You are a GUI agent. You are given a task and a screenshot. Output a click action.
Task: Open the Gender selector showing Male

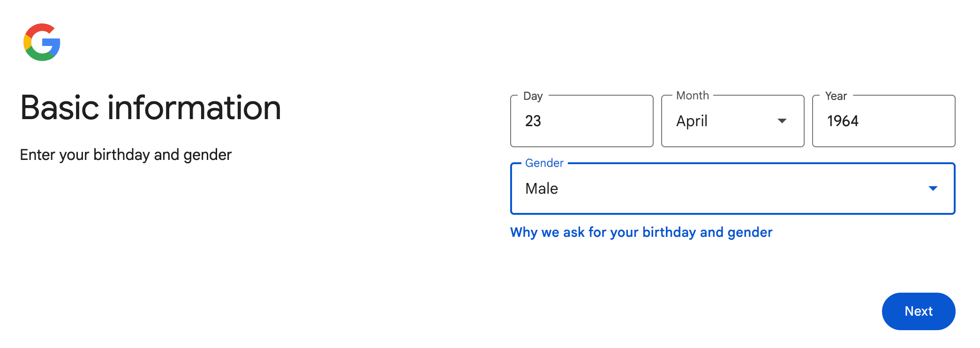[x=731, y=189]
